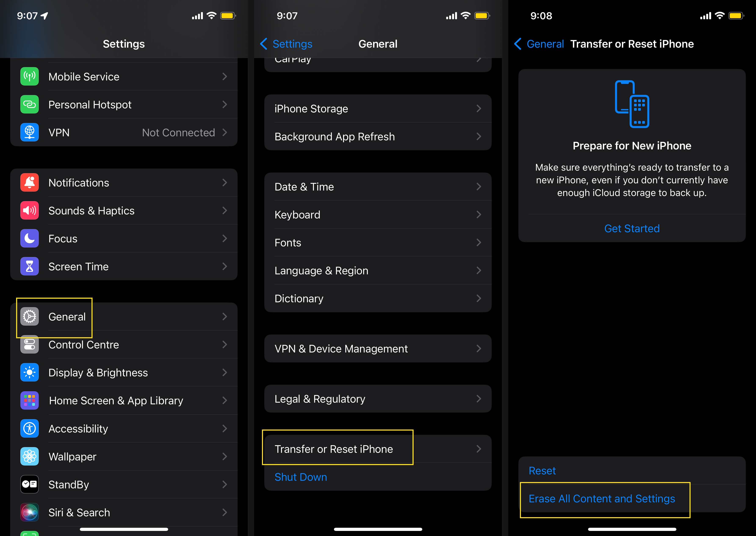Open the Mobile Service settings
The height and width of the screenshot is (536, 756).
pos(124,76)
